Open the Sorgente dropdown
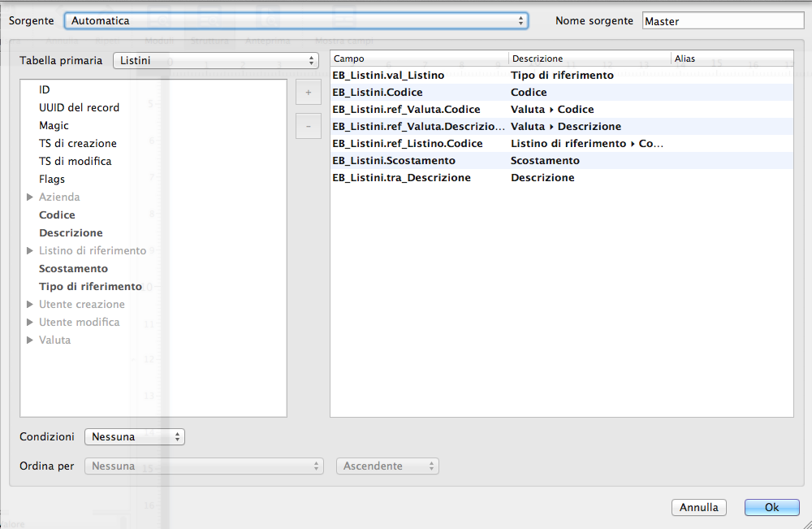This screenshot has height=529, width=812. (296, 20)
